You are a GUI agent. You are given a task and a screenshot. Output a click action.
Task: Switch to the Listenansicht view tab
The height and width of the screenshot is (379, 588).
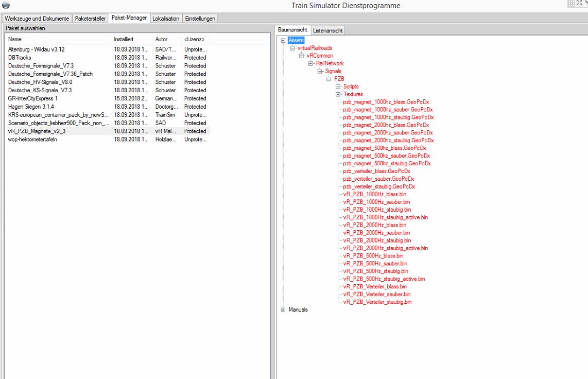coord(328,31)
